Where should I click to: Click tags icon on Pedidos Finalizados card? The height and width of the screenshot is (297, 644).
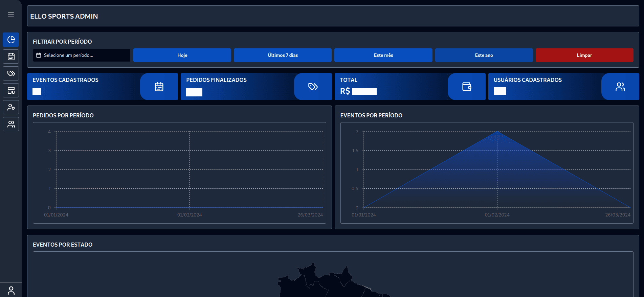click(313, 87)
